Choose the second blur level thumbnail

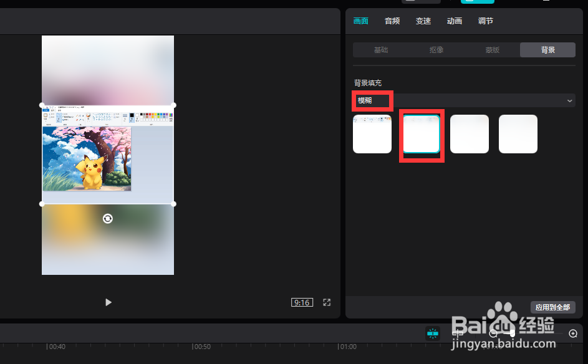click(421, 134)
